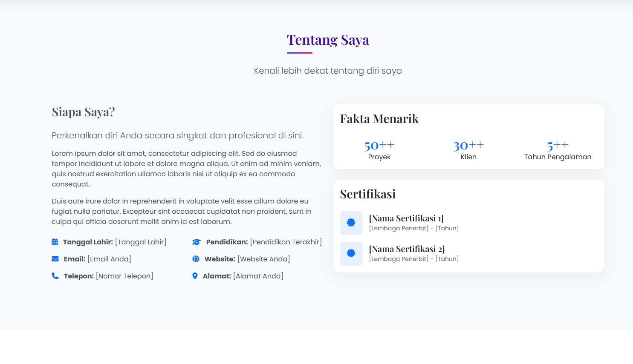Click the 30++ Klien counter
The image size is (633, 364).
468,149
